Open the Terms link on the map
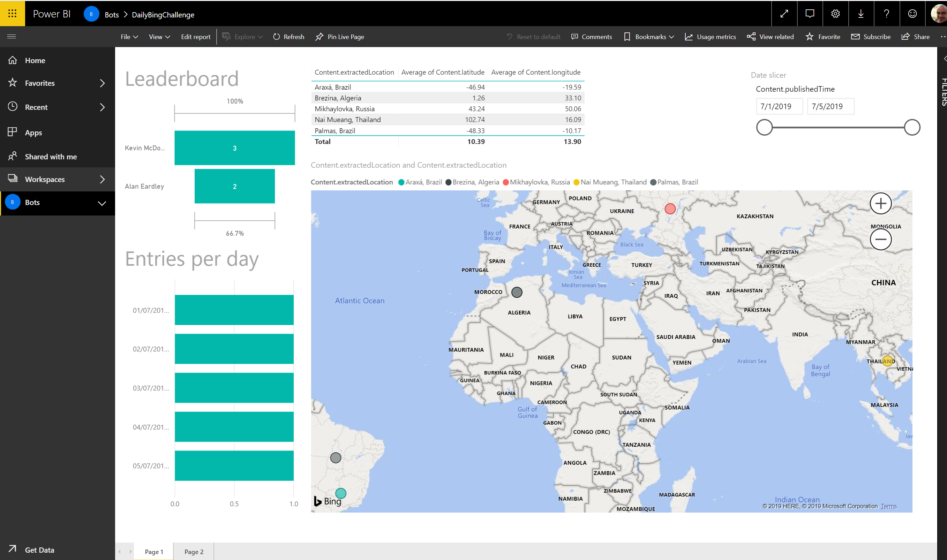 click(x=888, y=506)
